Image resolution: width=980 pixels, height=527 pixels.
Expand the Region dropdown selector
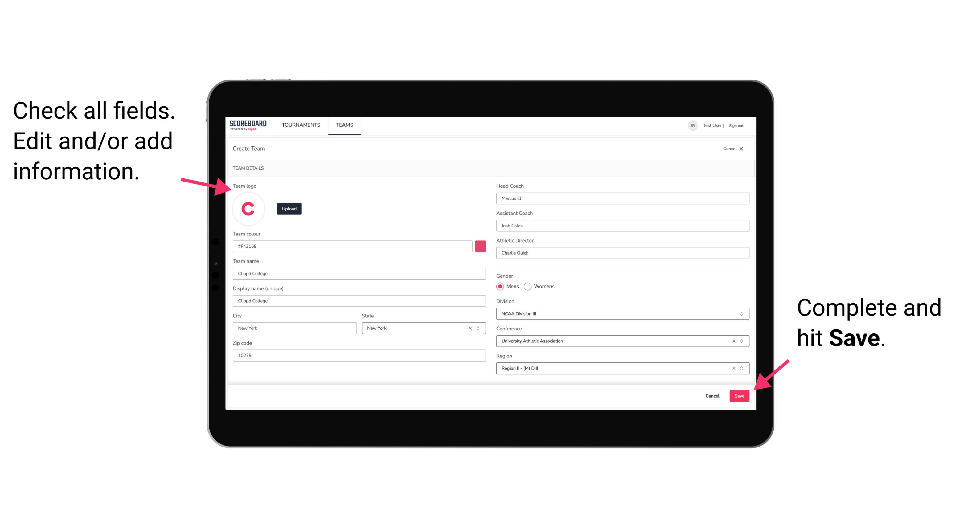[x=741, y=369]
